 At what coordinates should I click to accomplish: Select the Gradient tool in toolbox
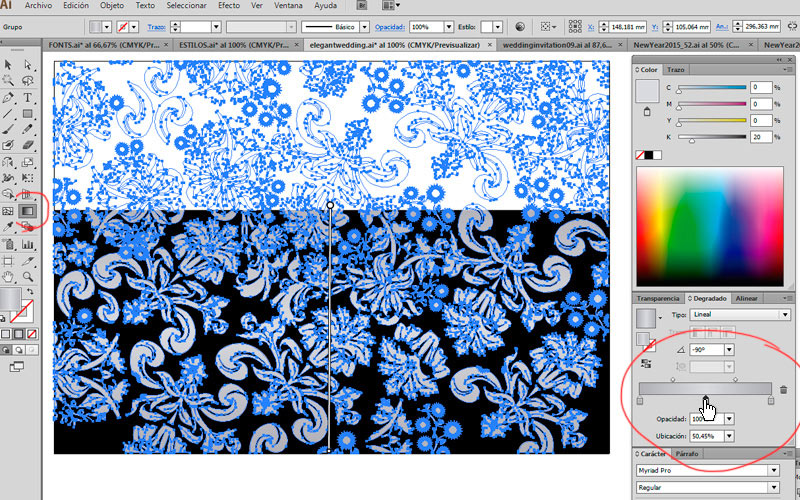(x=28, y=211)
